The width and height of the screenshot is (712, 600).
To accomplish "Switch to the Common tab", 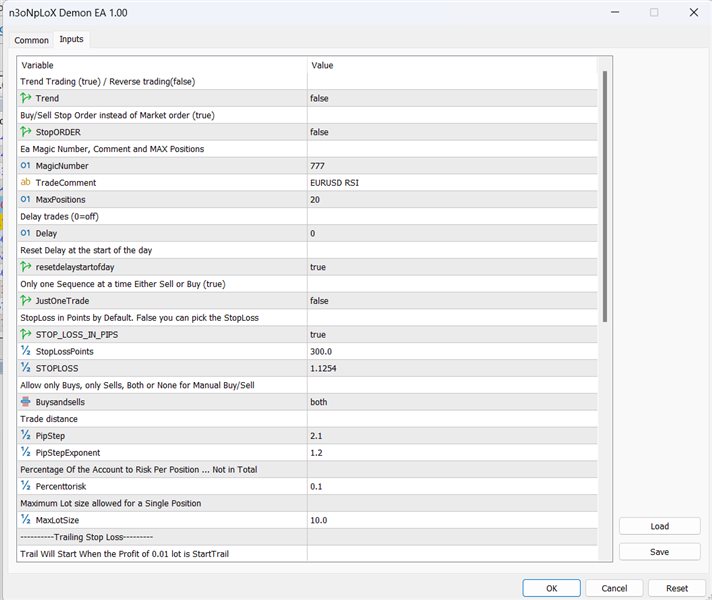I will click(31, 40).
